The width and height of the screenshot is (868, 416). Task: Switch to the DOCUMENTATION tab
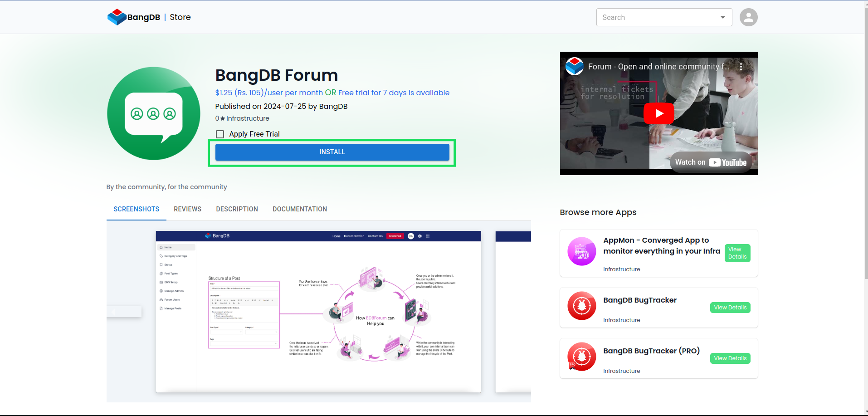[300, 209]
